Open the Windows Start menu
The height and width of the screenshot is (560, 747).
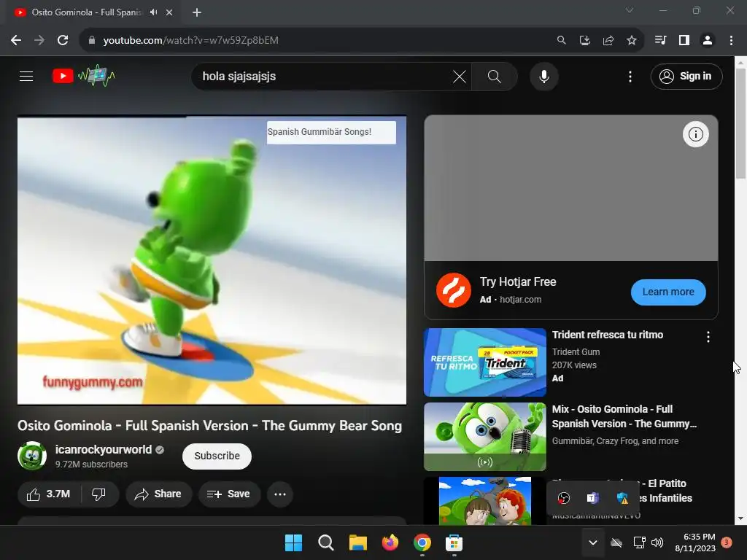pyautogui.click(x=293, y=542)
